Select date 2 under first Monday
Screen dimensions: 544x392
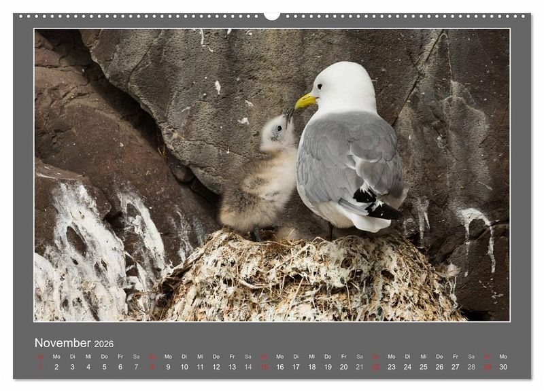click(56, 367)
